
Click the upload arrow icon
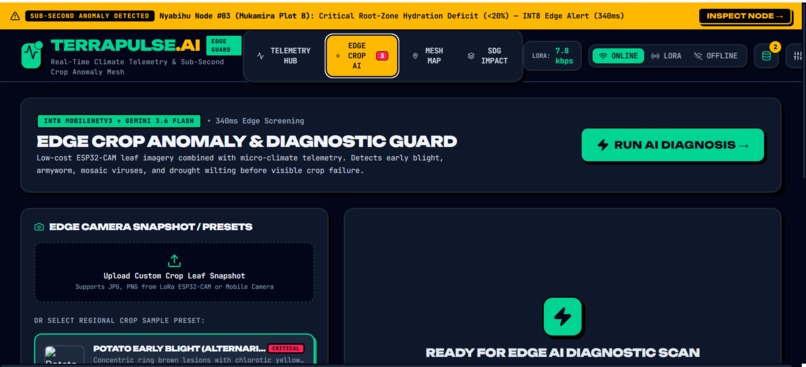pyautogui.click(x=174, y=261)
